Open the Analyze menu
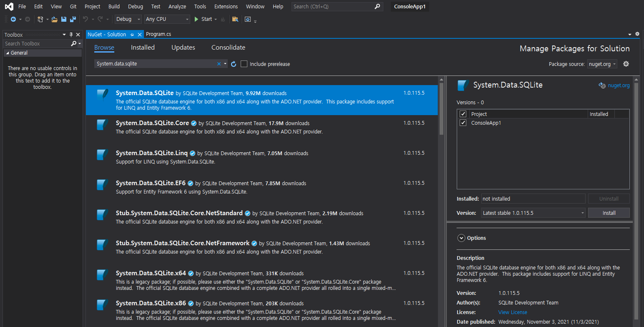The width and height of the screenshot is (644, 327). (x=177, y=6)
